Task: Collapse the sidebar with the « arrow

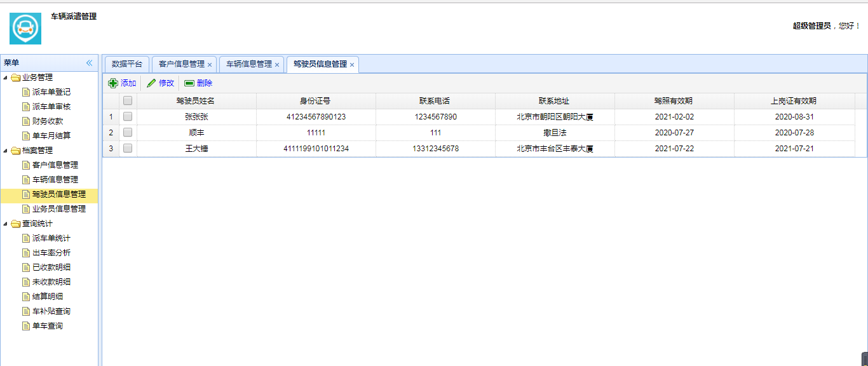Action: tap(91, 62)
